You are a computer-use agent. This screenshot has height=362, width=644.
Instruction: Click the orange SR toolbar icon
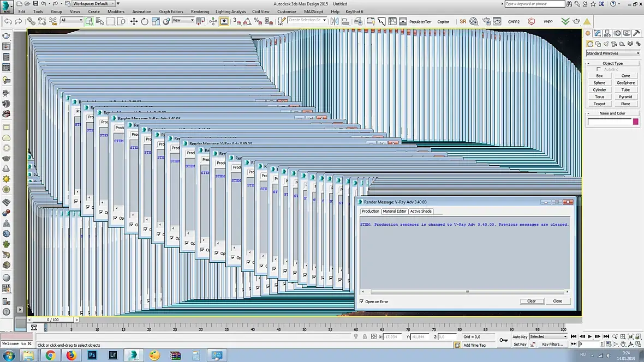click(463, 21)
